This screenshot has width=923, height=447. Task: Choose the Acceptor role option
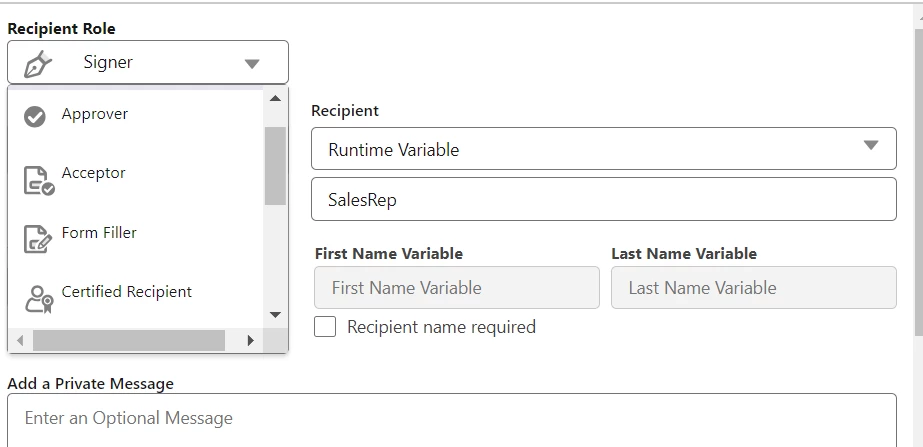click(x=94, y=173)
